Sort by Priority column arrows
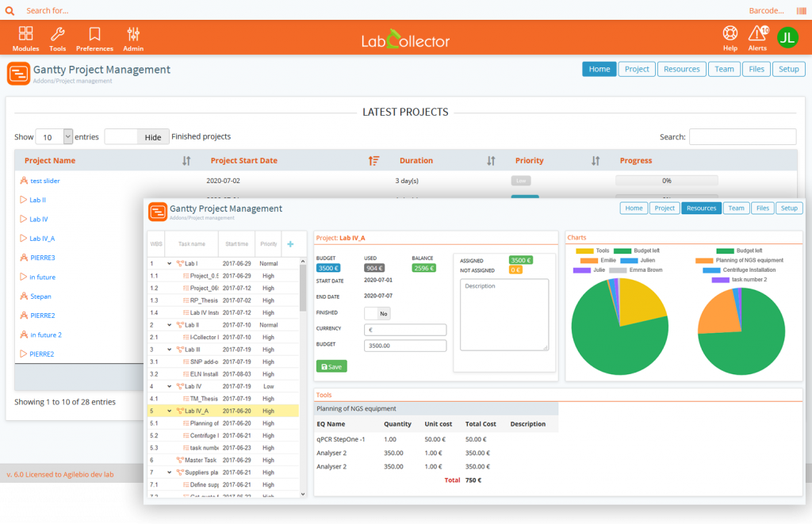Image resolution: width=812 pixels, height=524 pixels. tap(596, 161)
